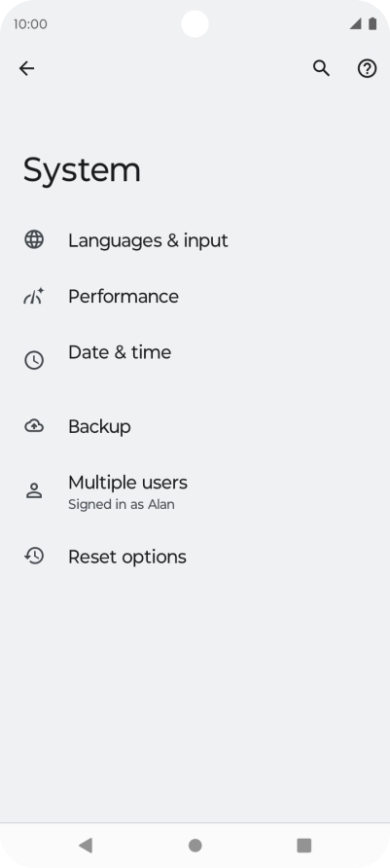This screenshot has width=390, height=868.
Task: Open the search magnifier icon
Action: [321, 69]
